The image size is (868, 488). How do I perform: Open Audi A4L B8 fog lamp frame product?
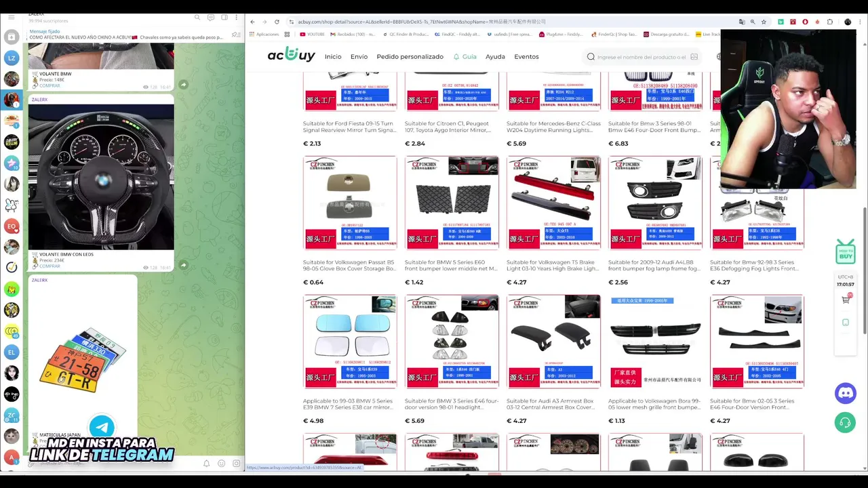(x=655, y=203)
